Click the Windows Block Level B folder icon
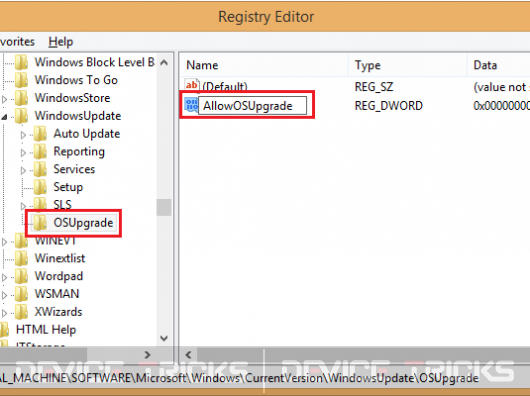 (x=22, y=63)
